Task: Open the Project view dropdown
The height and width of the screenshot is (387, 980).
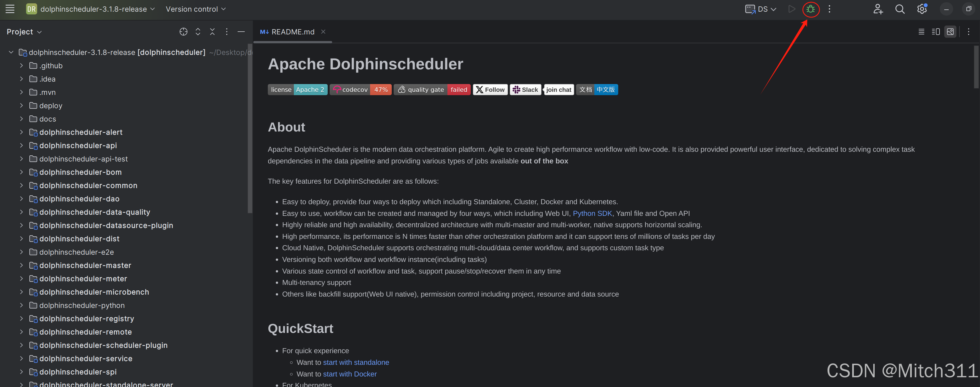Action: (24, 32)
